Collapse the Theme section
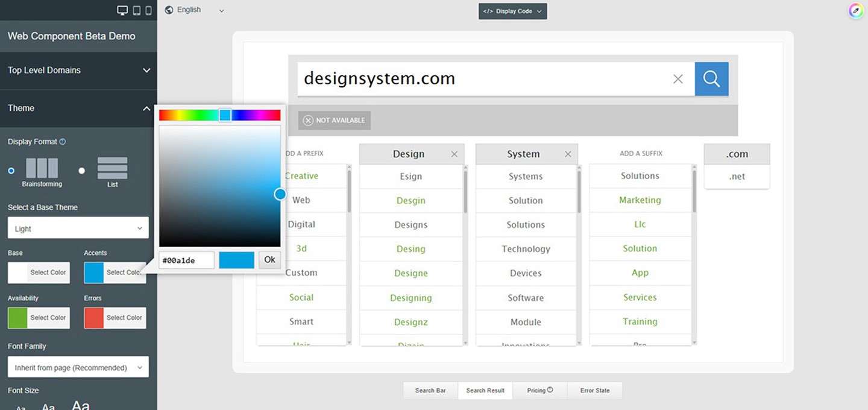868x410 pixels. coord(146,109)
